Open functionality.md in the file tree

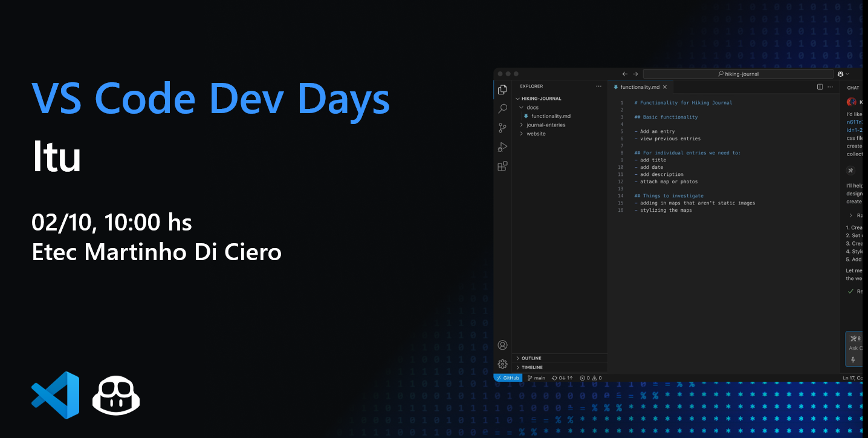(x=551, y=116)
